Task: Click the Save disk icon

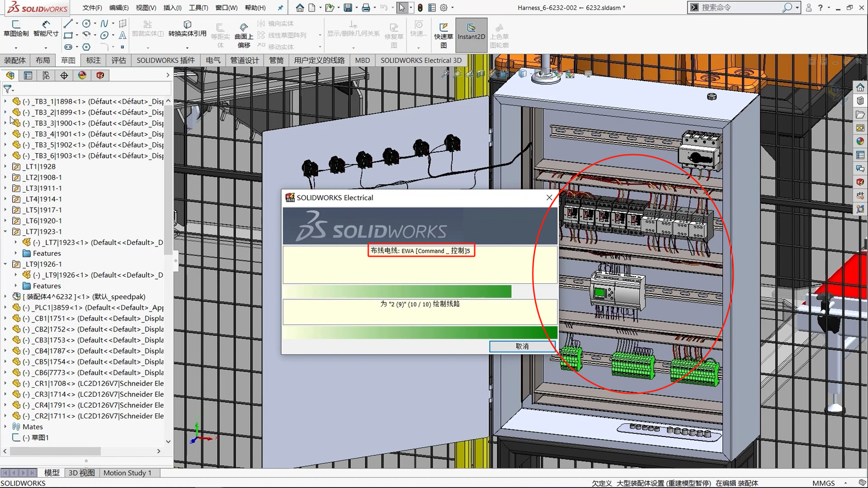Action: click(348, 8)
